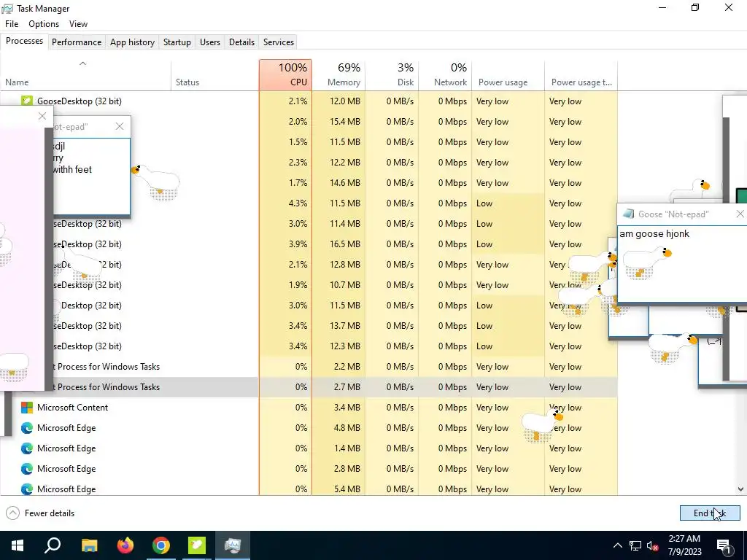Select the Processes tab
The width and height of the screenshot is (747, 560).
pyautogui.click(x=24, y=41)
